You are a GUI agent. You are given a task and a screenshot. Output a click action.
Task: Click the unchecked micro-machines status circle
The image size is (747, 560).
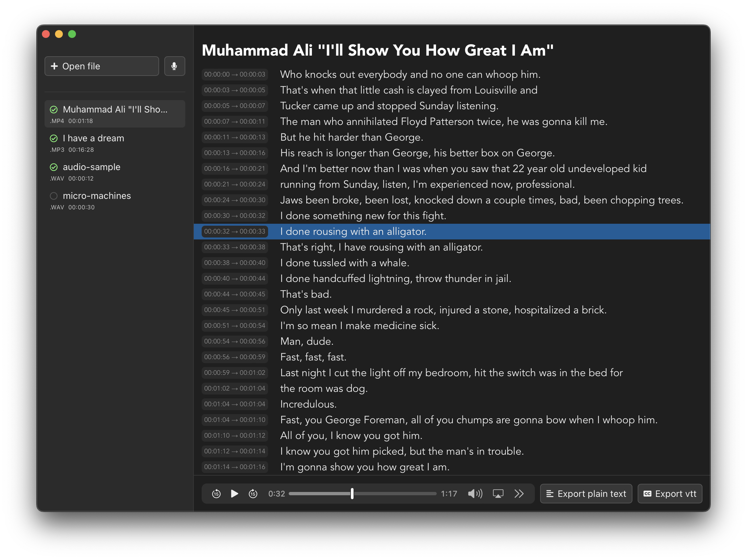[54, 196]
